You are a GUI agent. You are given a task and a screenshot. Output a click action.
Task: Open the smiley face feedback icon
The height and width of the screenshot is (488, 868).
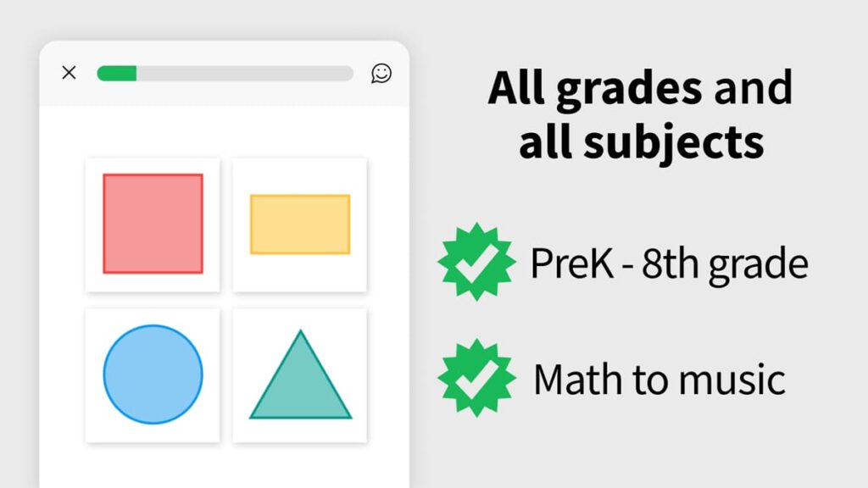(x=381, y=73)
